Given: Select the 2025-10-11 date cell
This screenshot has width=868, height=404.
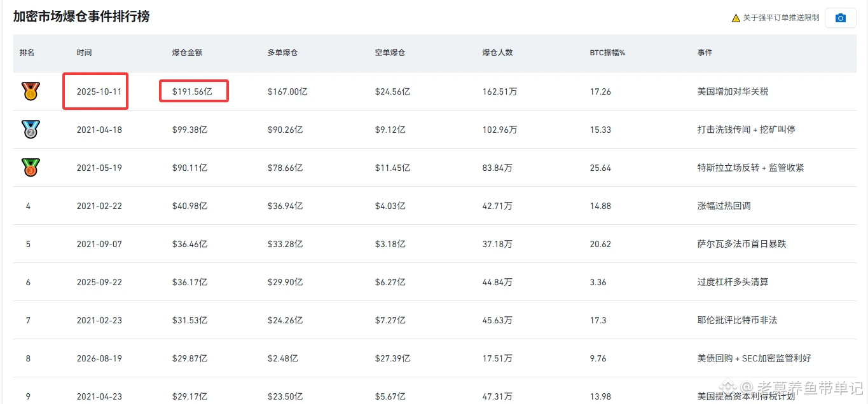Looking at the screenshot, I should click(x=99, y=91).
